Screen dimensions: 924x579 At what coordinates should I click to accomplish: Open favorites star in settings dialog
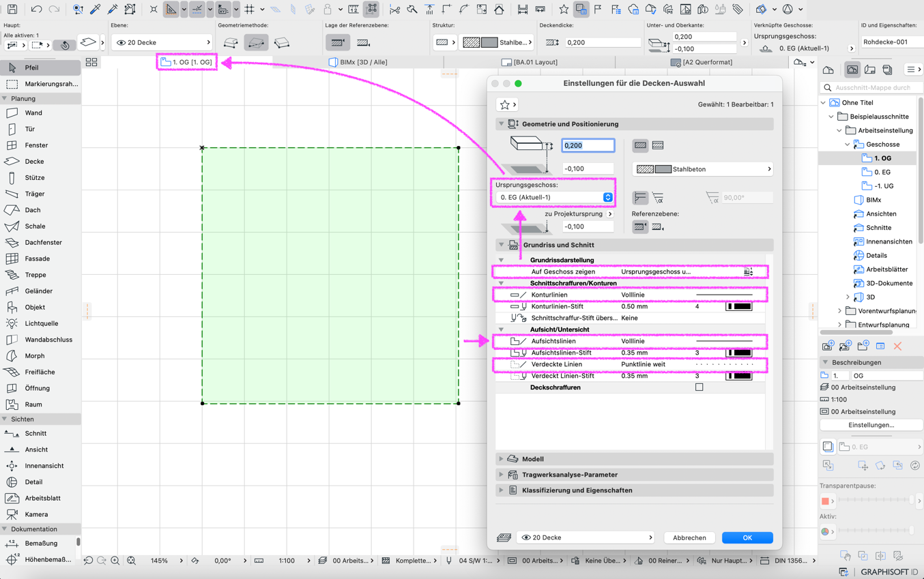coord(508,104)
